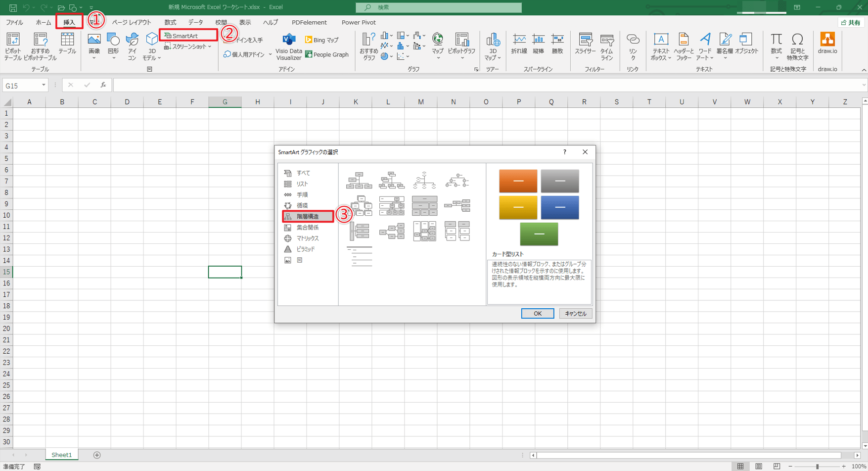Click the オブジェクト insert icon
Viewport: 868px width, 471px height.
point(746,44)
